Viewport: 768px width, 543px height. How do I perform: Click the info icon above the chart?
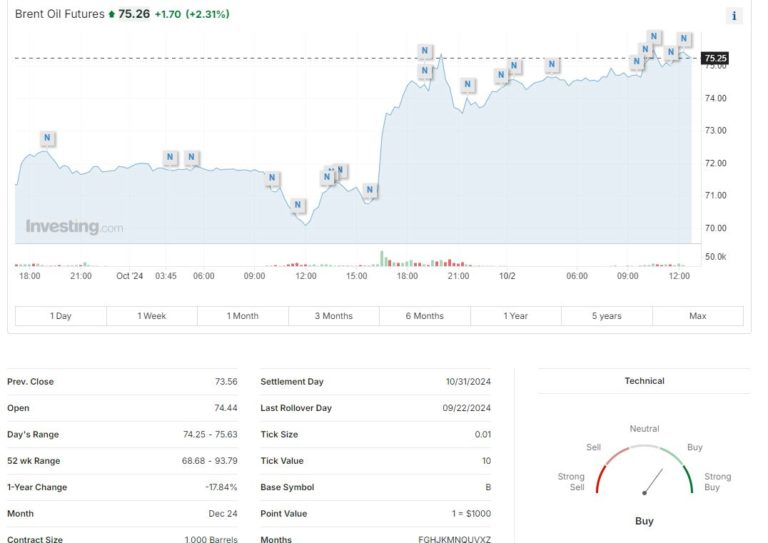coord(734,15)
